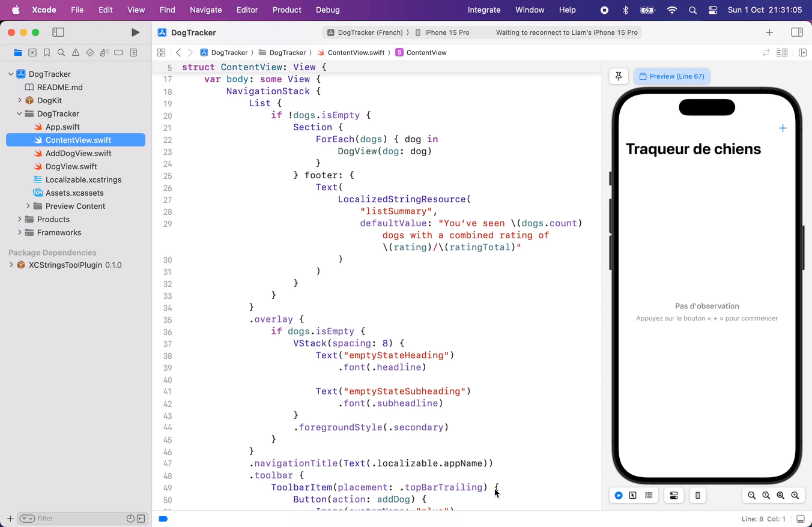The height and width of the screenshot is (527, 812).
Task: Open the Issue navigator warning icon
Action: (76, 53)
